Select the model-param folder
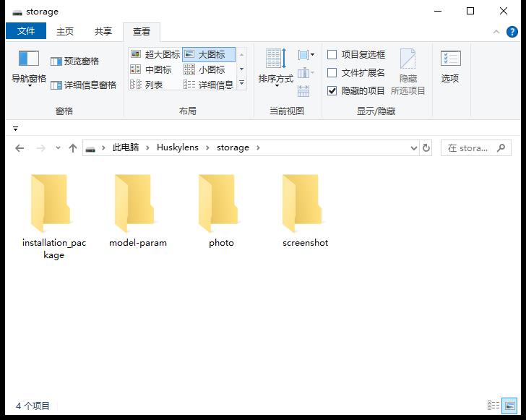 (137, 211)
